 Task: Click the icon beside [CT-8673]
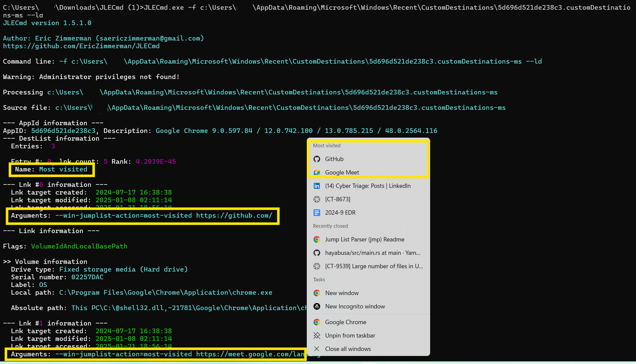[x=317, y=199]
